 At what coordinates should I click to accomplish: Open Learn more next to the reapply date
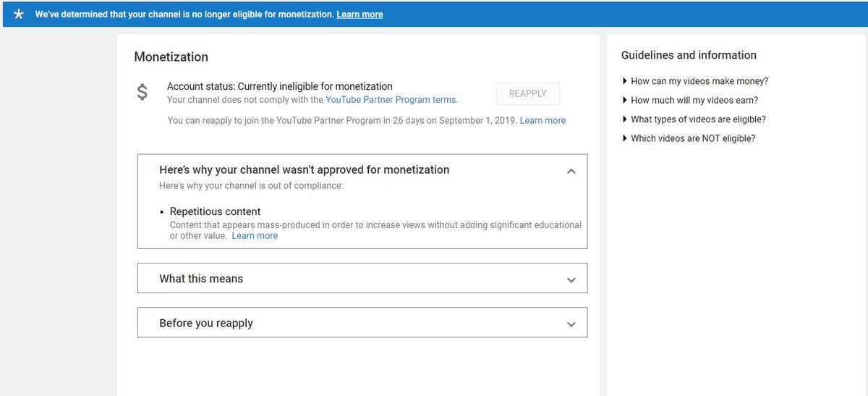542,120
